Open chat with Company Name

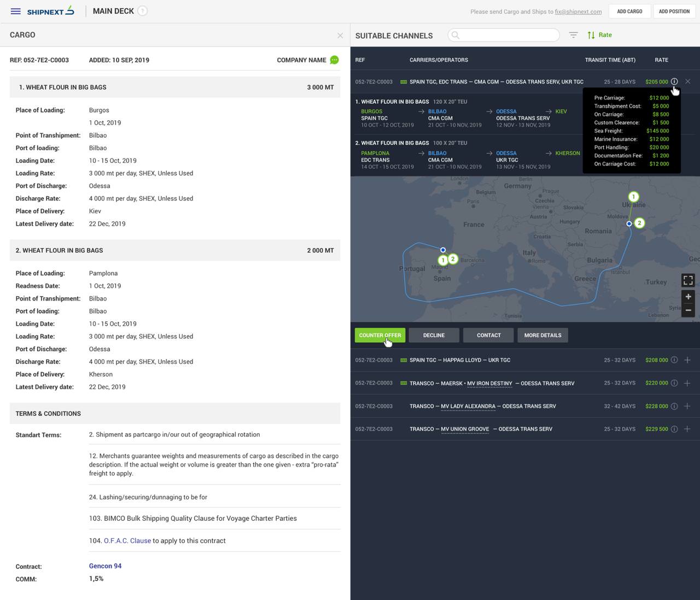point(334,60)
